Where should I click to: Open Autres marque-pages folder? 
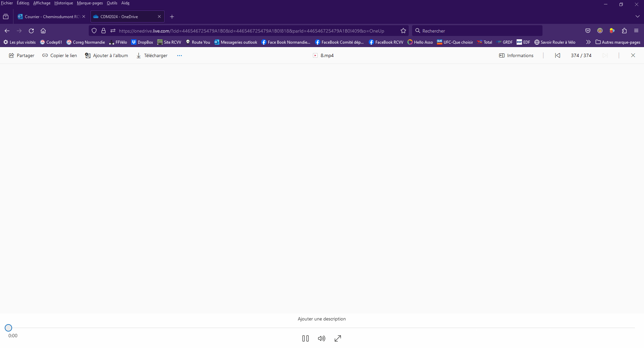click(x=618, y=42)
